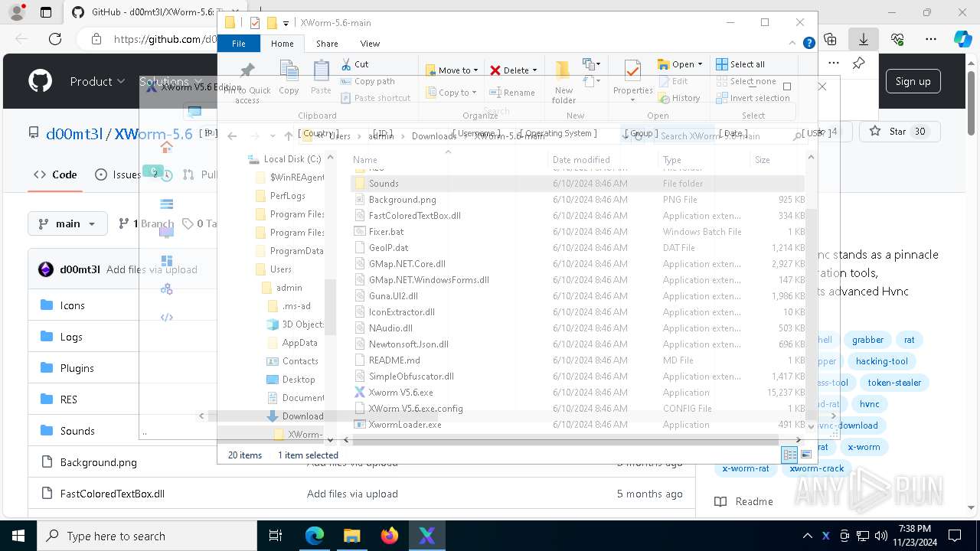Viewport: 980px width, 551px height.
Task: Refresh the GitHub page in Edge
Action: [55, 39]
